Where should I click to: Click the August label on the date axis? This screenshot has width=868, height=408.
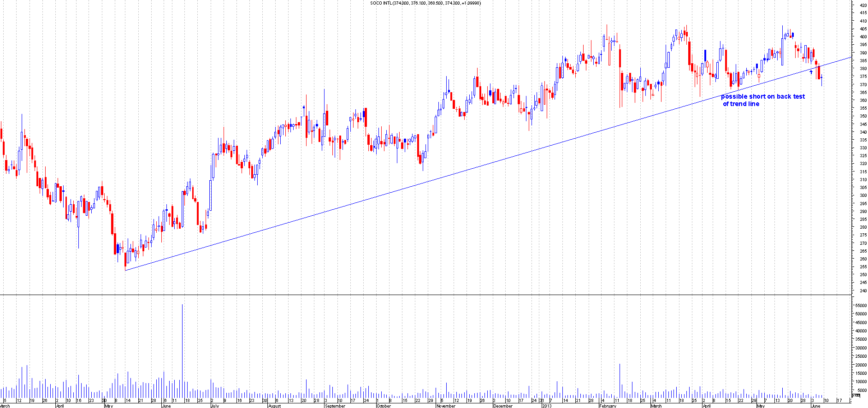click(274, 406)
